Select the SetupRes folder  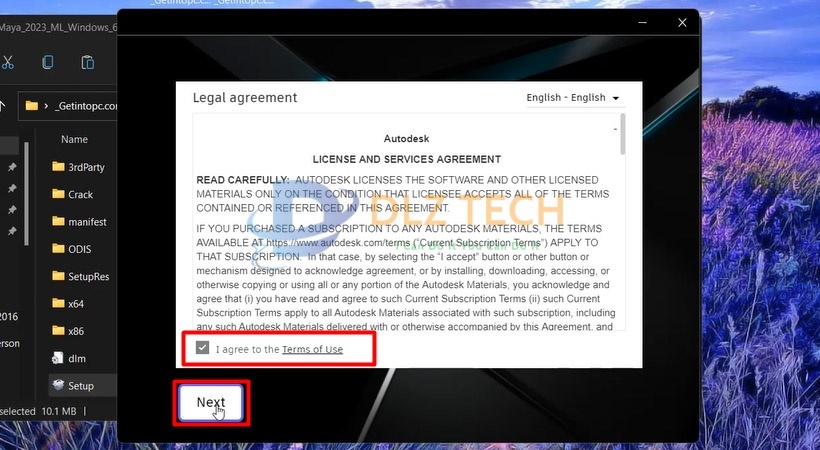(81, 276)
